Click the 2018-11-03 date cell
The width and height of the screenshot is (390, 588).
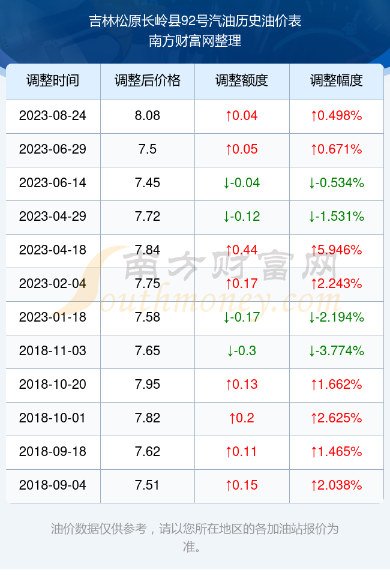click(x=53, y=350)
